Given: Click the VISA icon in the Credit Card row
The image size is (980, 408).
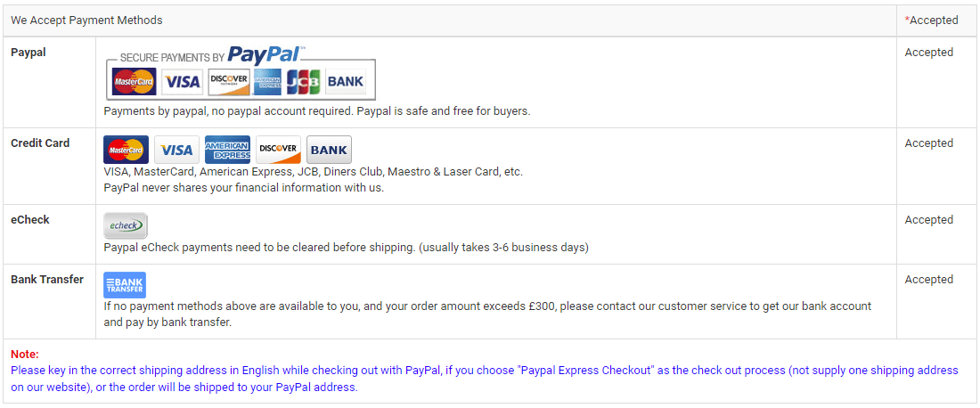Looking at the screenshot, I should coord(176,150).
